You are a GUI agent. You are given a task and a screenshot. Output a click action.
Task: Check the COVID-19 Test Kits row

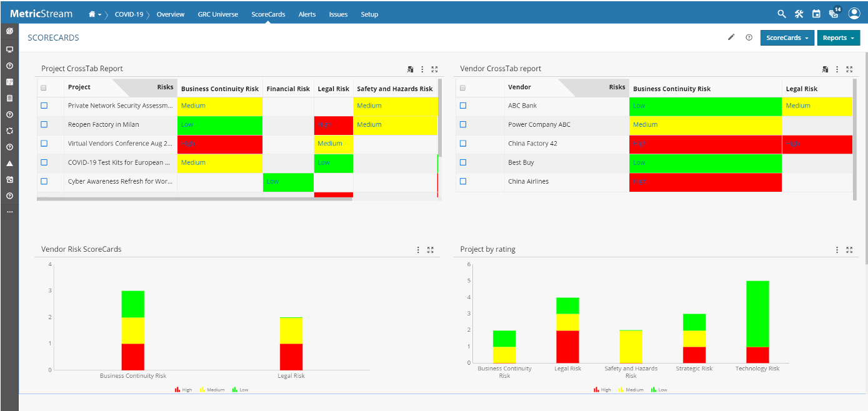(x=44, y=162)
